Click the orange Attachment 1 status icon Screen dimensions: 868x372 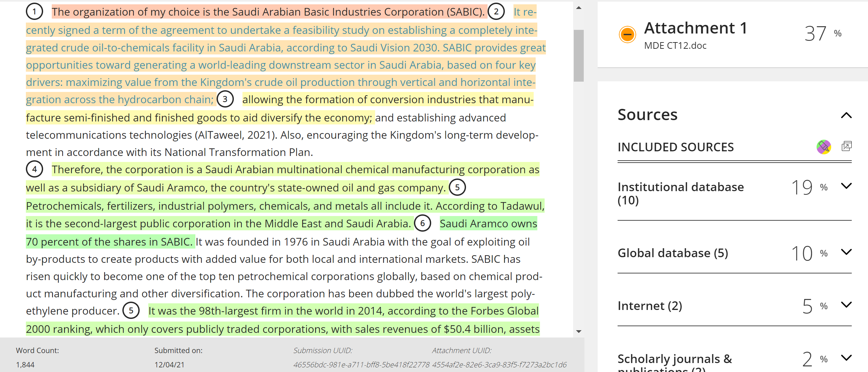pyautogui.click(x=627, y=35)
